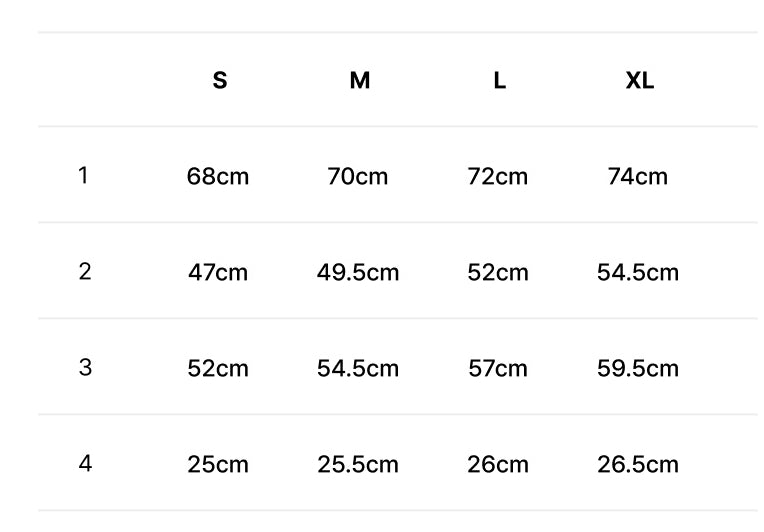This screenshot has width=764, height=532.
Task: Select the L size column header
Action: click(x=500, y=80)
